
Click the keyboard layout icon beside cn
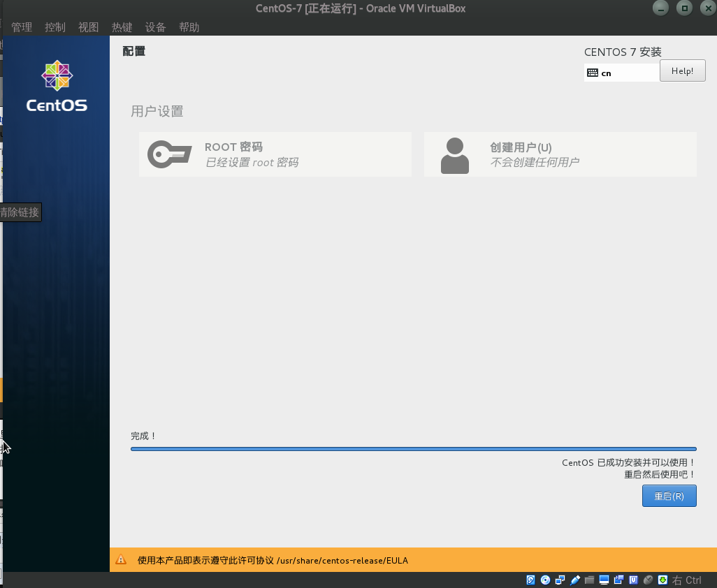click(x=593, y=73)
